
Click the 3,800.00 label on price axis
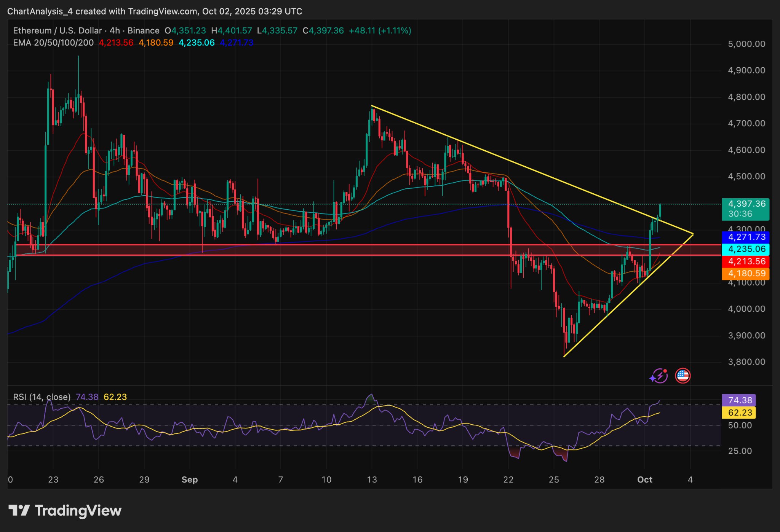pyautogui.click(x=746, y=362)
